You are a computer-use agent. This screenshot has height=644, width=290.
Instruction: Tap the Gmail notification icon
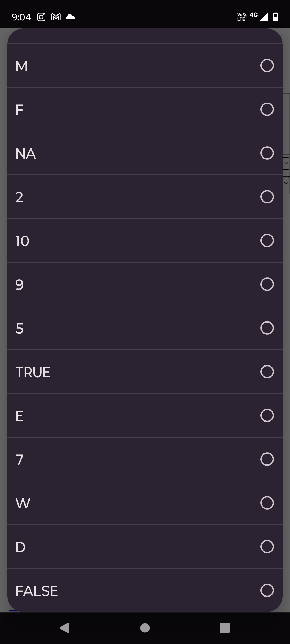click(x=55, y=17)
